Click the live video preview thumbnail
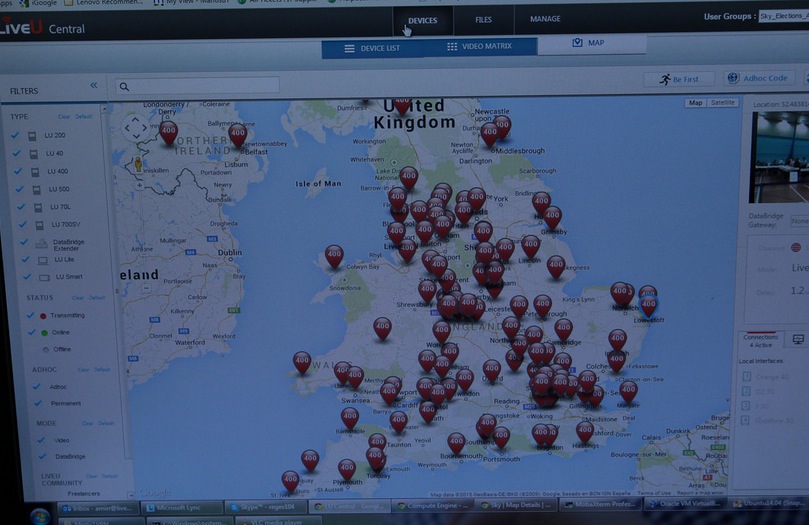The height and width of the screenshot is (525, 809). click(779, 157)
